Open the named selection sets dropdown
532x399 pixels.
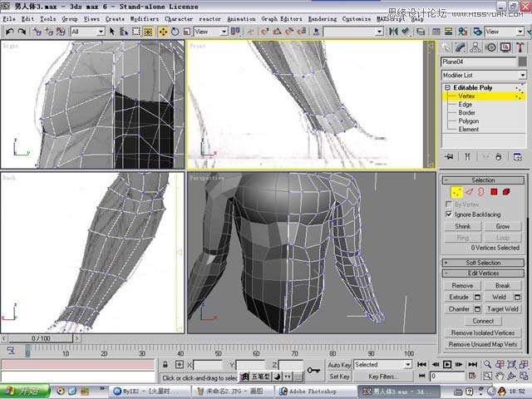[352, 32]
